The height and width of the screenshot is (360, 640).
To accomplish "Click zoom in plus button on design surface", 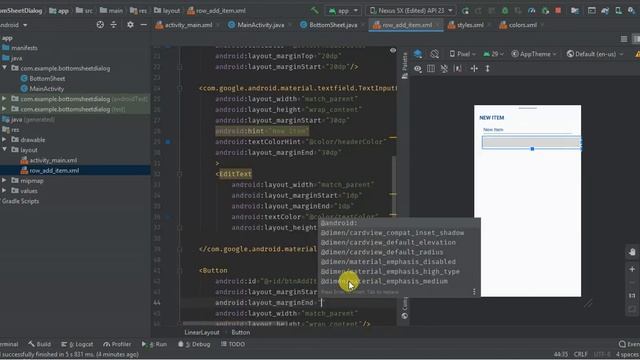I will click(x=632, y=269).
